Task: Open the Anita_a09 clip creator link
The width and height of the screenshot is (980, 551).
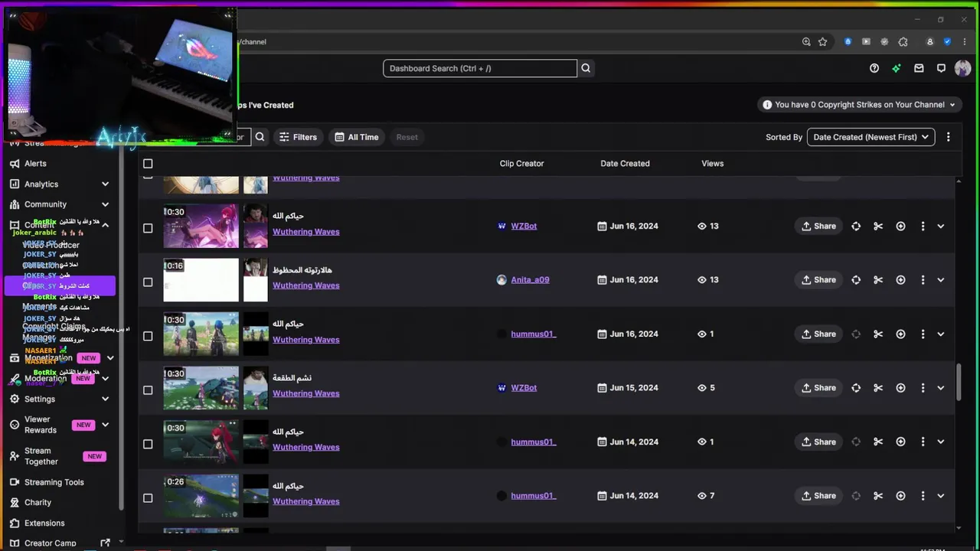Action: [530, 280]
